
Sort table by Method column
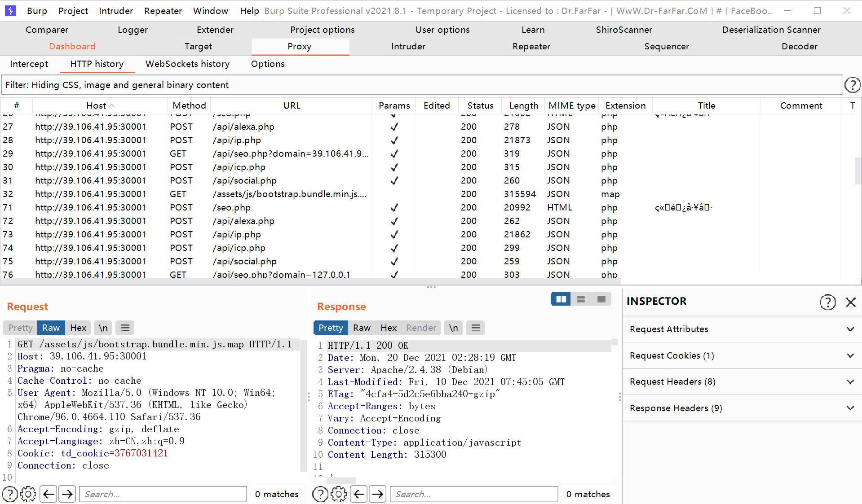click(x=189, y=105)
